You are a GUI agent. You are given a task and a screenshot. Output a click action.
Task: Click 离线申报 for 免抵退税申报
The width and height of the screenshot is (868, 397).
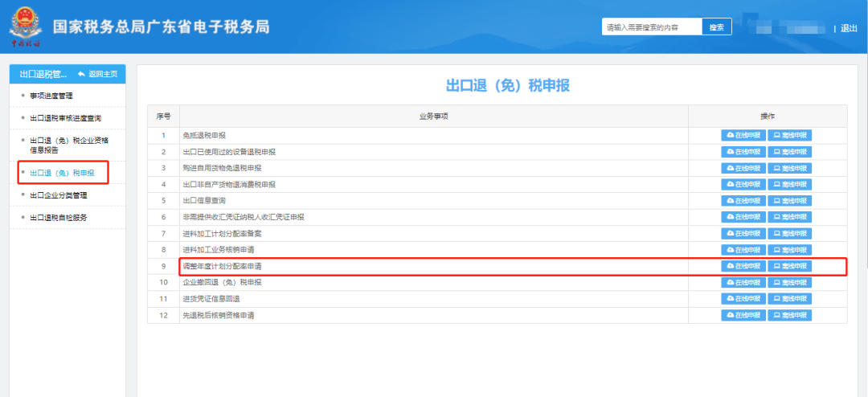click(x=789, y=135)
